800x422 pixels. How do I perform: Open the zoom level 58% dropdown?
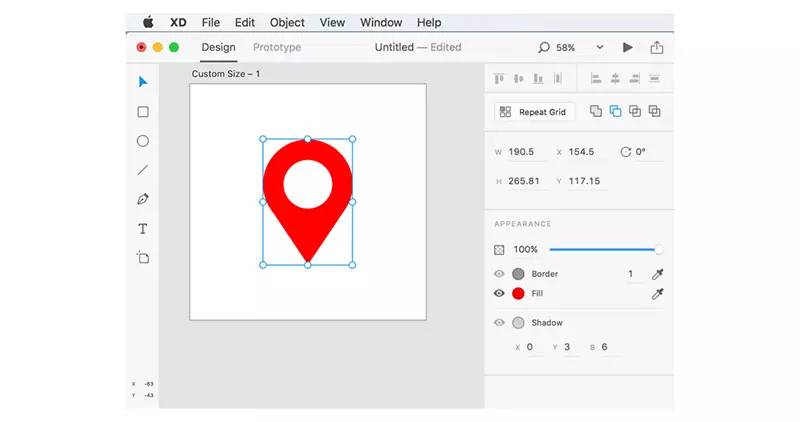tap(600, 47)
